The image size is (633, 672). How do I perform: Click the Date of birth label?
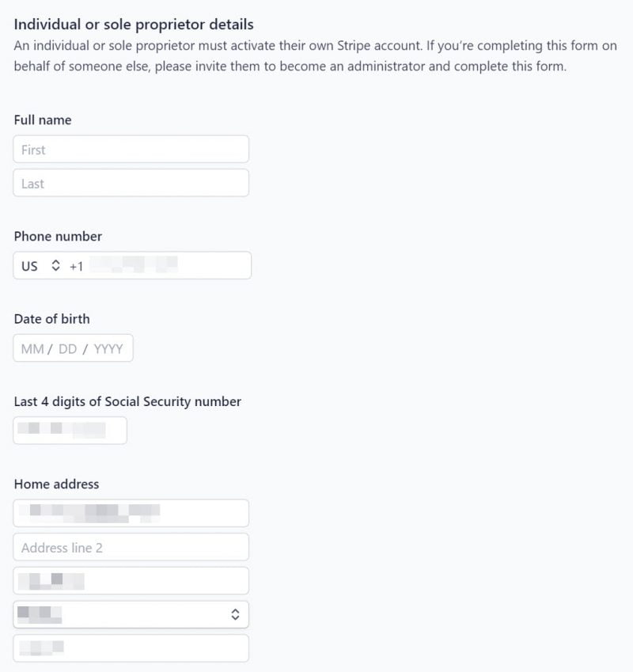(x=52, y=319)
